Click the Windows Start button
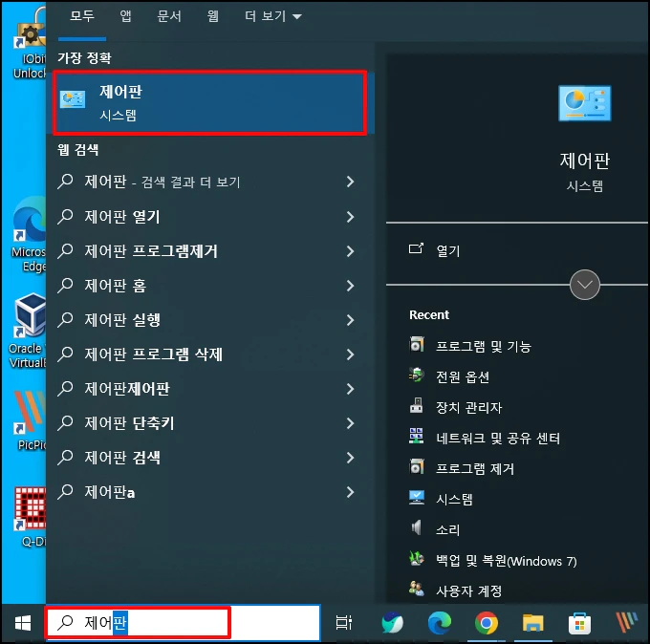650x644 pixels. pos(23,623)
